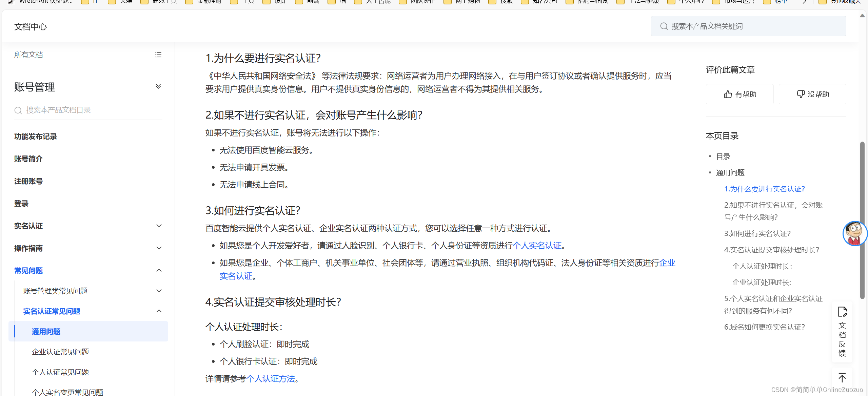Screen dimensions: 868x396
Task: Open the cartoon assistant avatar chat
Action: 854,233
